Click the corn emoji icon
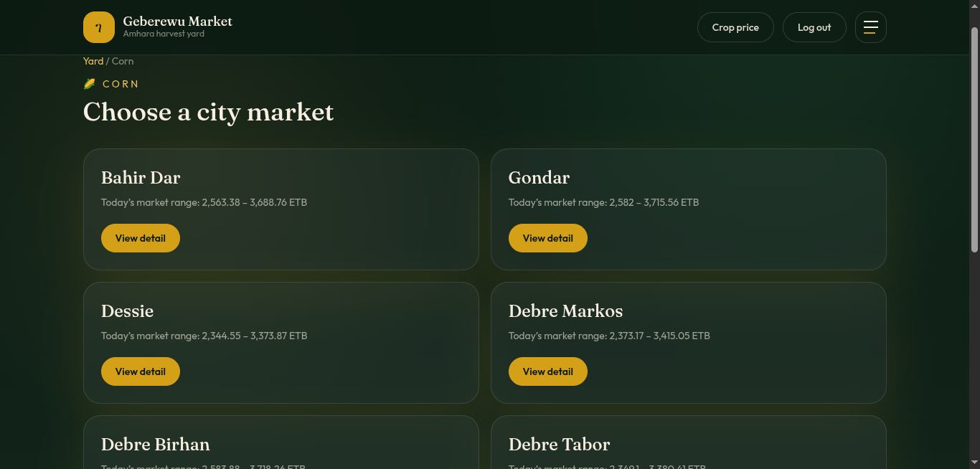 [x=90, y=84]
